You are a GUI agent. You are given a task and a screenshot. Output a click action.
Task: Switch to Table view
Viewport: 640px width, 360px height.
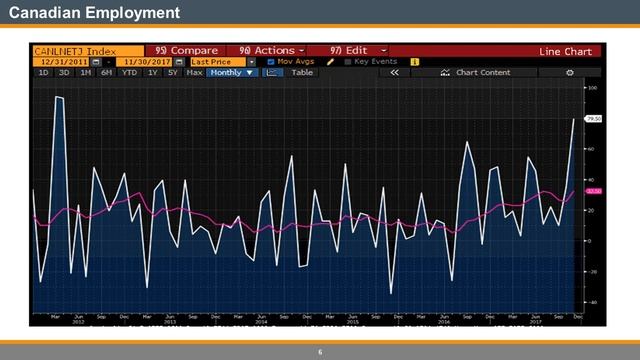pyautogui.click(x=302, y=73)
